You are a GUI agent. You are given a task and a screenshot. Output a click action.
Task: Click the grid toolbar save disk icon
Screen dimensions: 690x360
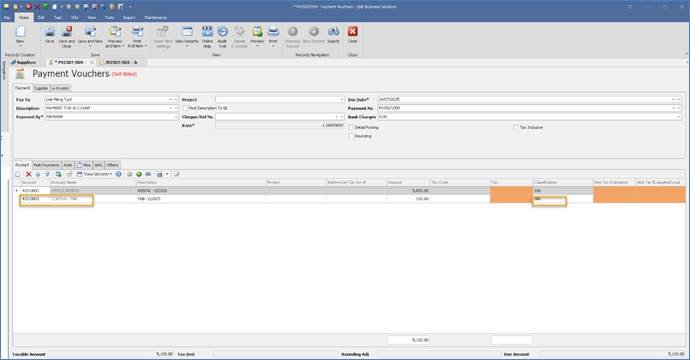(159, 174)
